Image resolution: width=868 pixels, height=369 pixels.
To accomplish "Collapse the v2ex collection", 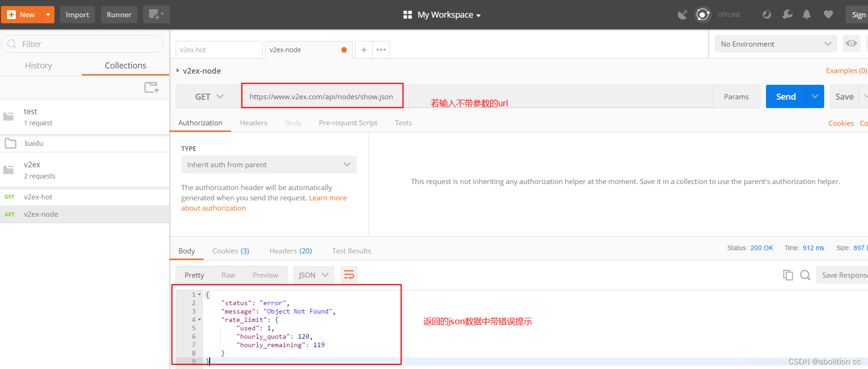I will pos(84,170).
